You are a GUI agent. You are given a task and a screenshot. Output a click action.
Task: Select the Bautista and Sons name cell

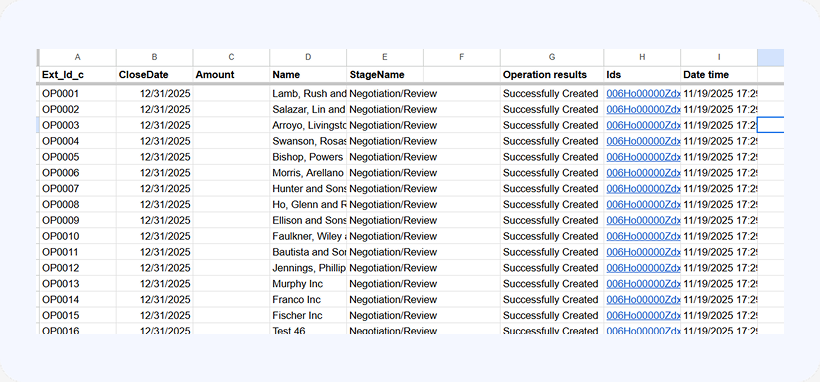(x=308, y=252)
